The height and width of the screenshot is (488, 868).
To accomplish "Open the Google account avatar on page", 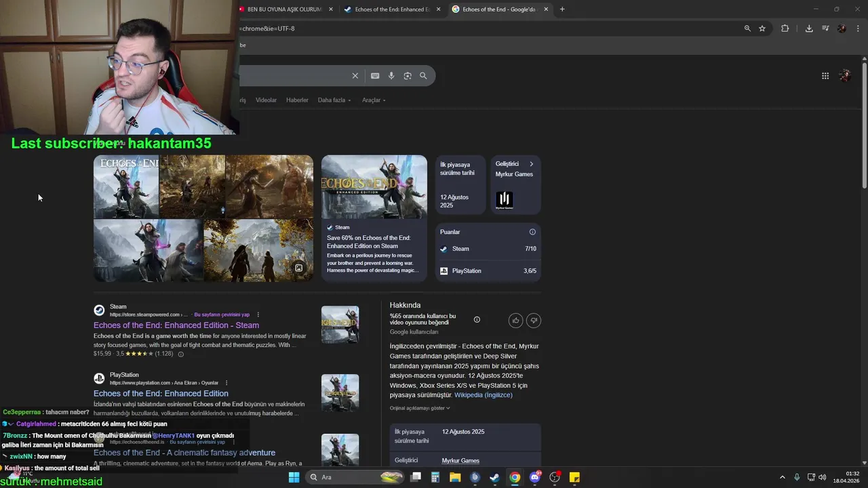I will 845,76.
